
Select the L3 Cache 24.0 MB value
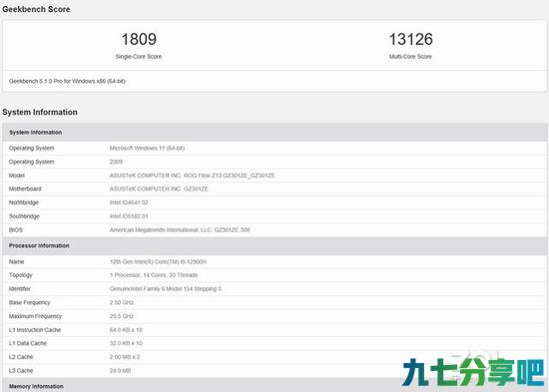pyautogui.click(x=120, y=371)
